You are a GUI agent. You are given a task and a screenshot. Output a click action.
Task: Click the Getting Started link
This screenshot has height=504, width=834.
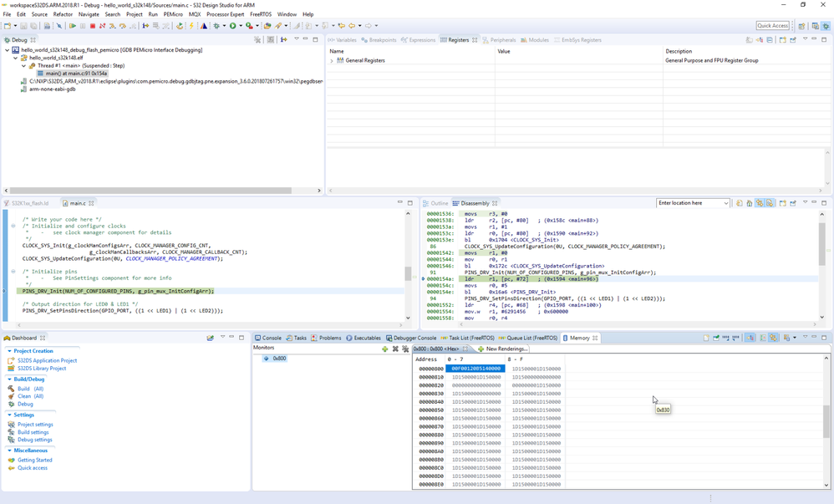click(34, 461)
